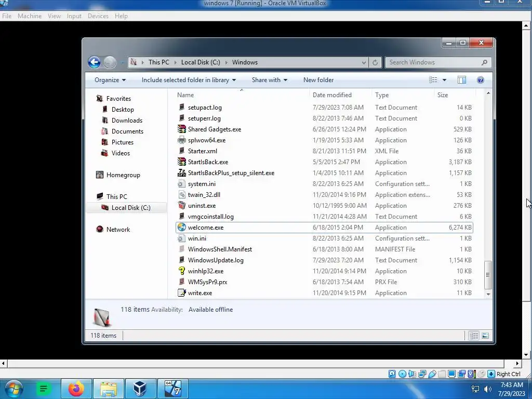Open the volume speaker tray icon

pos(487,389)
